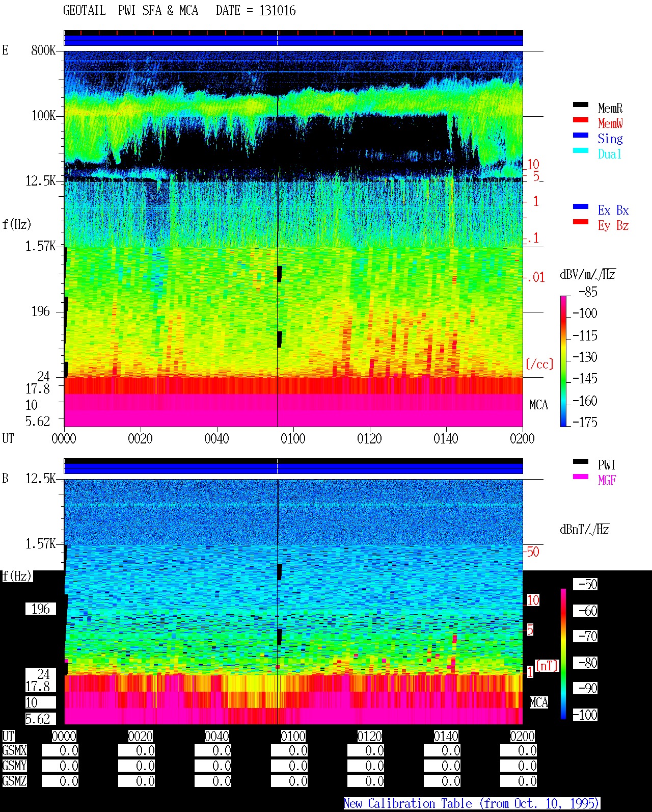The width and height of the screenshot is (652, 812).
Task: Click the MGF legend label
Action: point(607,480)
